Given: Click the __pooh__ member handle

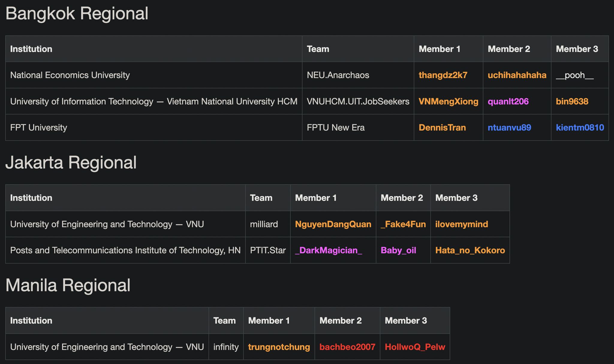Looking at the screenshot, I should (x=574, y=75).
